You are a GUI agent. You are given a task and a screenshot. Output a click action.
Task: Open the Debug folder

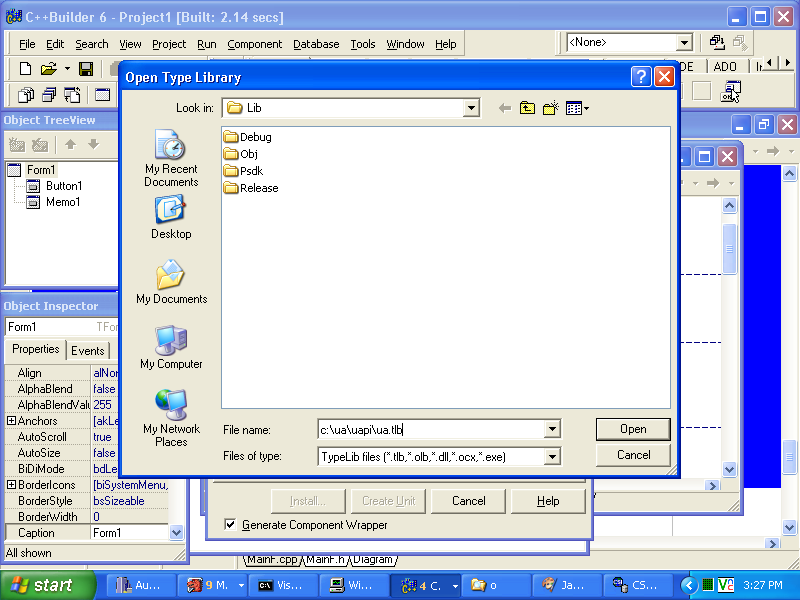click(248, 137)
